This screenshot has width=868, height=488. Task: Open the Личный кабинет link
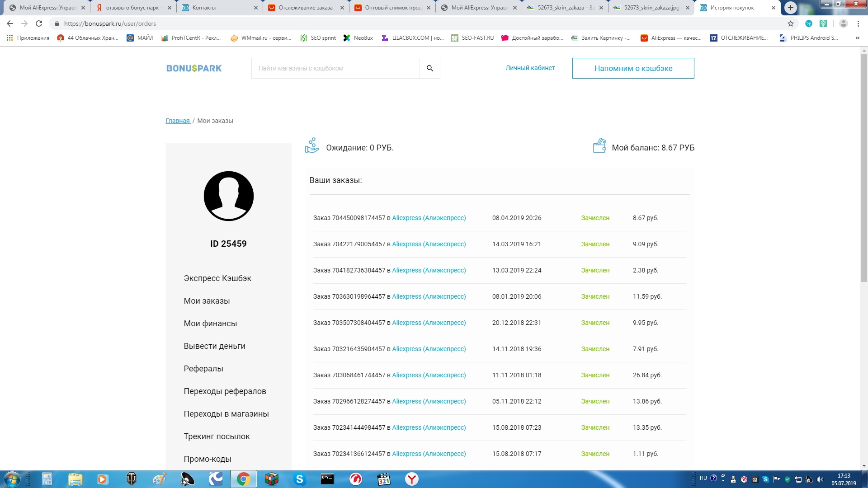[x=530, y=68]
